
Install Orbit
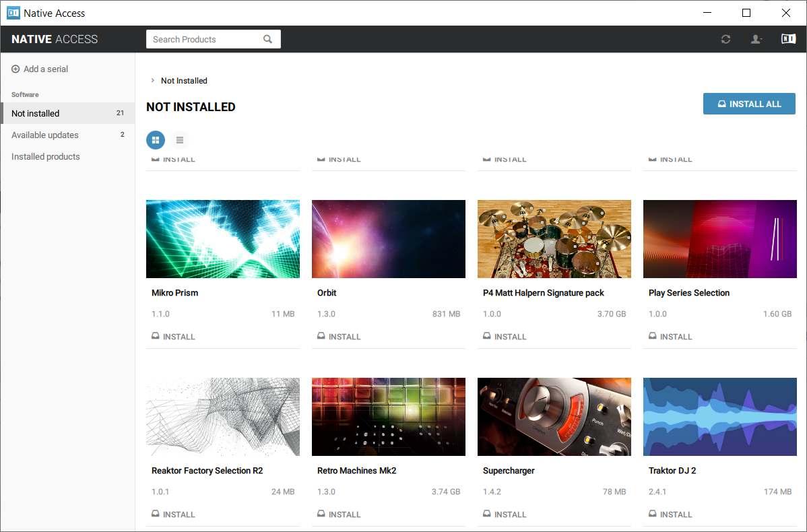tap(339, 337)
